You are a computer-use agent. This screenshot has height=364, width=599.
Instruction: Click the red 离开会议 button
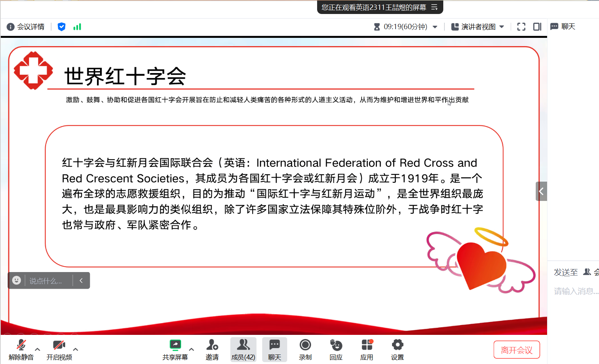pyautogui.click(x=516, y=350)
